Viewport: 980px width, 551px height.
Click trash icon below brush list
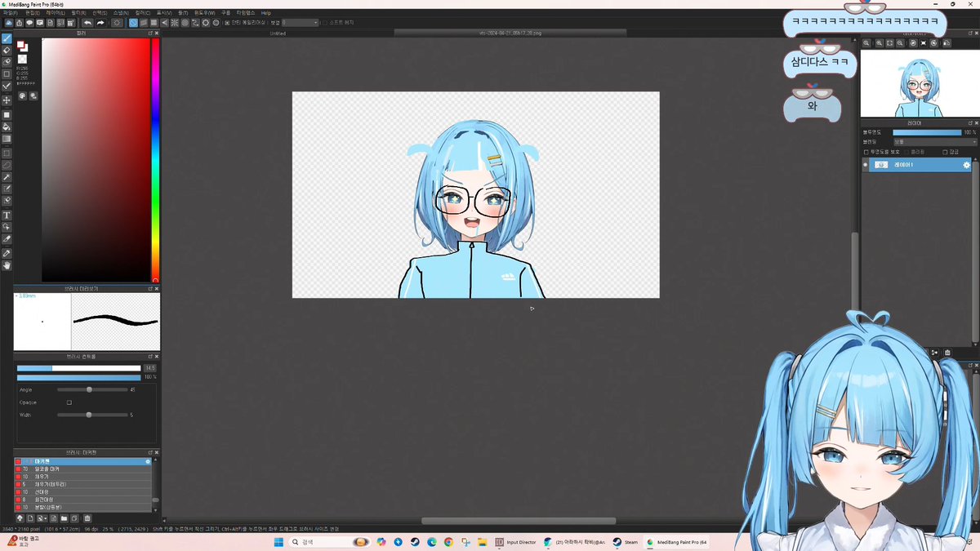click(x=87, y=518)
